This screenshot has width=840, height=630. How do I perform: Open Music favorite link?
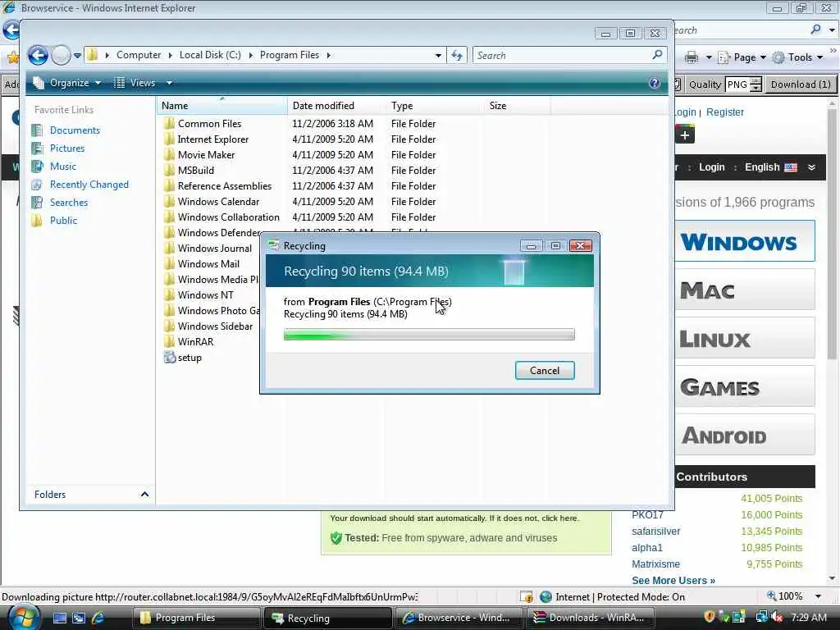(x=62, y=167)
